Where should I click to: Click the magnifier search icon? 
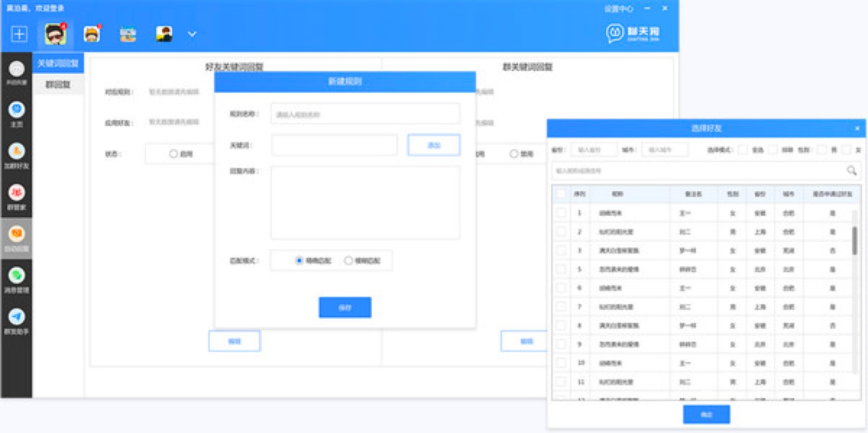point(852,171)
